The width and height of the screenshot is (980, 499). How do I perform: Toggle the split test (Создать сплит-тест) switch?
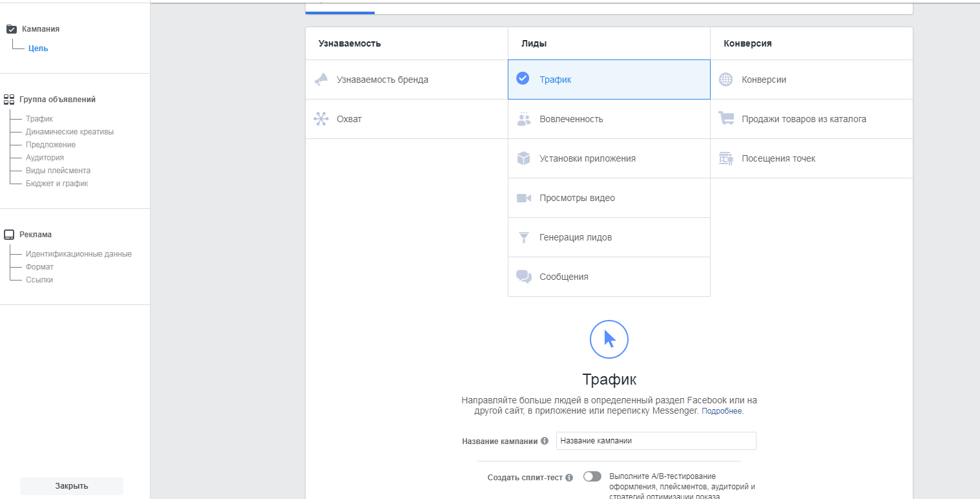pyautogui.click(x=592, y=476)
